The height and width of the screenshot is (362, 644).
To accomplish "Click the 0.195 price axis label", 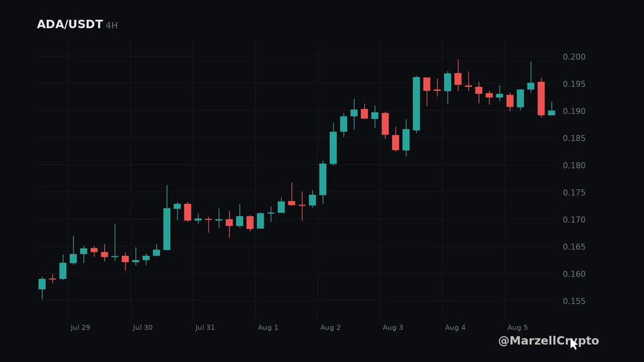I will pos(574,84).
